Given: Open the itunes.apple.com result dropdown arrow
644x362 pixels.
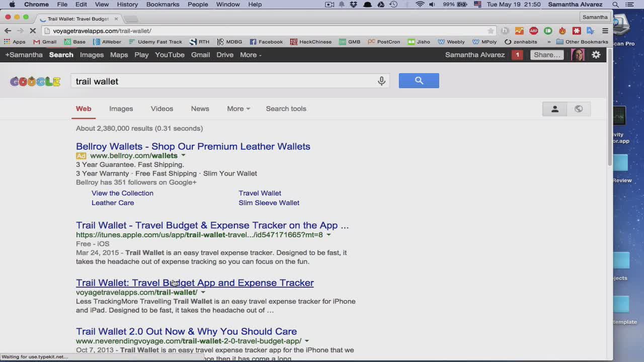Looking at the screenshot, I should point(329,235).
